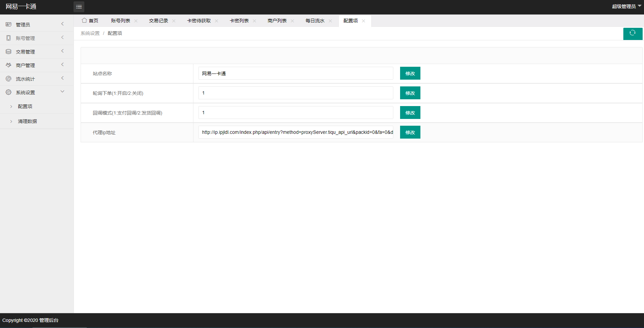Image resolution: width=644 pixels, height=328 pixels.
Task: Click 修改 button for 站点名称
Action: click(410, 73)
